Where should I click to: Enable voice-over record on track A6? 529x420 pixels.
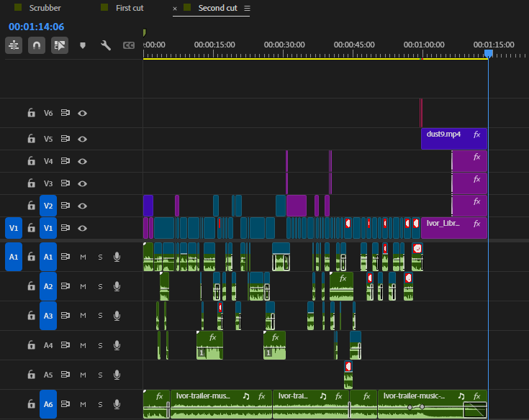pos(117,404)
